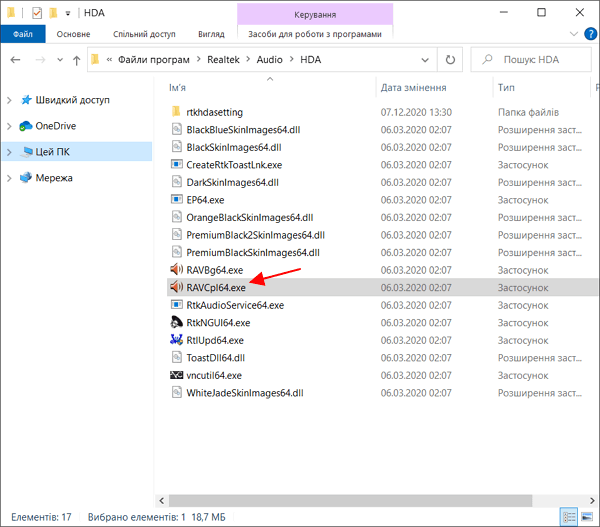
Task: Open address bar history dropdown
Action: (425, 60)
